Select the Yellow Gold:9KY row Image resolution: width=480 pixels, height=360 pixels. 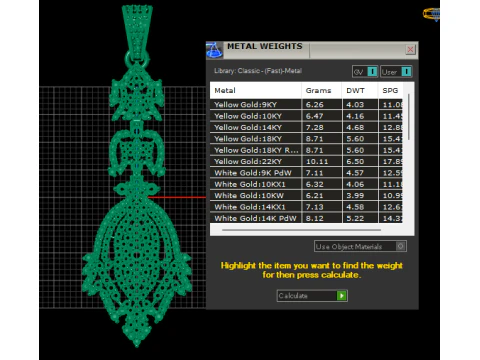306,104
